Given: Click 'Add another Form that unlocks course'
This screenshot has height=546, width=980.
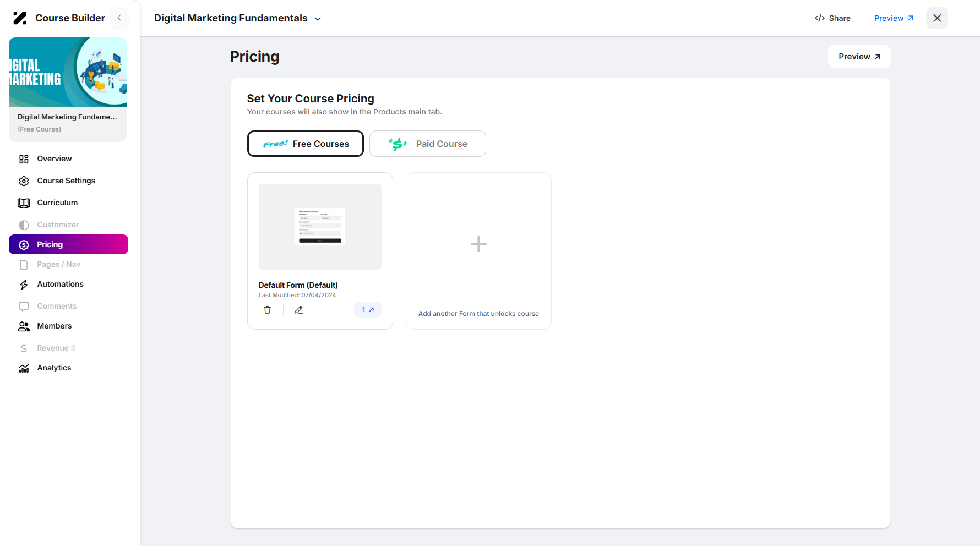Looking at the screenshot, I should click(478, 314).
